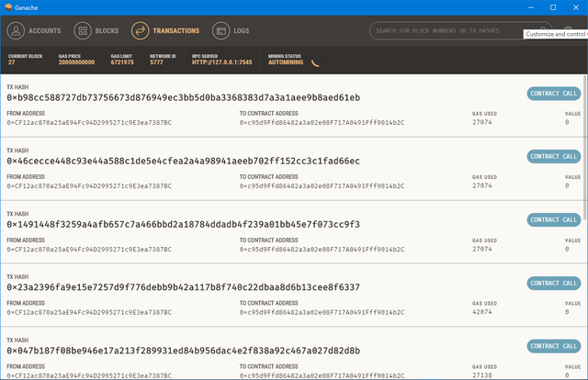This screenshot has height=380, width=588.
Task: Select network ID value 5777
Action: [156, 62]
